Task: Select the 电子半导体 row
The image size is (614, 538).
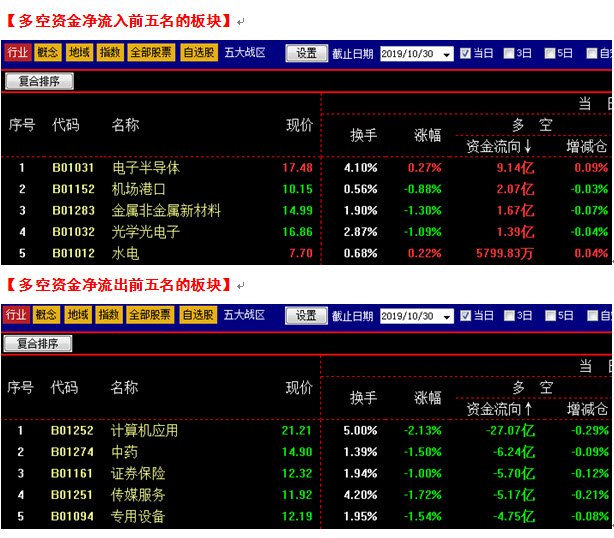Action: tap(145, 168)
